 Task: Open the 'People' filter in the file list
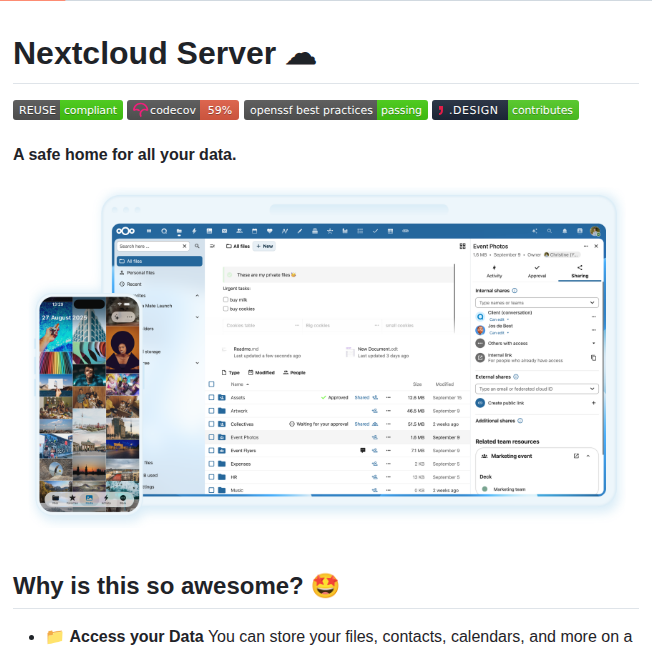294,373
